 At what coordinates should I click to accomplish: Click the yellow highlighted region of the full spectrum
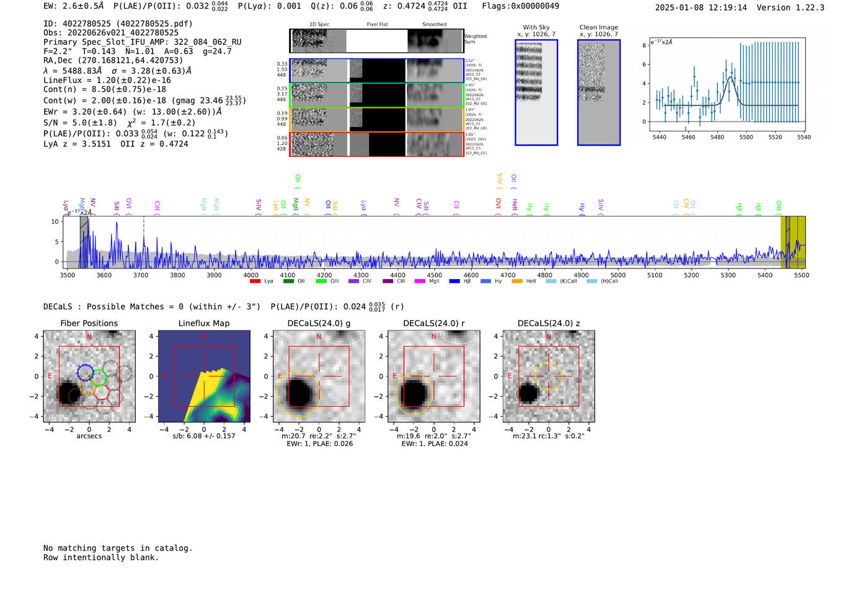793,242
